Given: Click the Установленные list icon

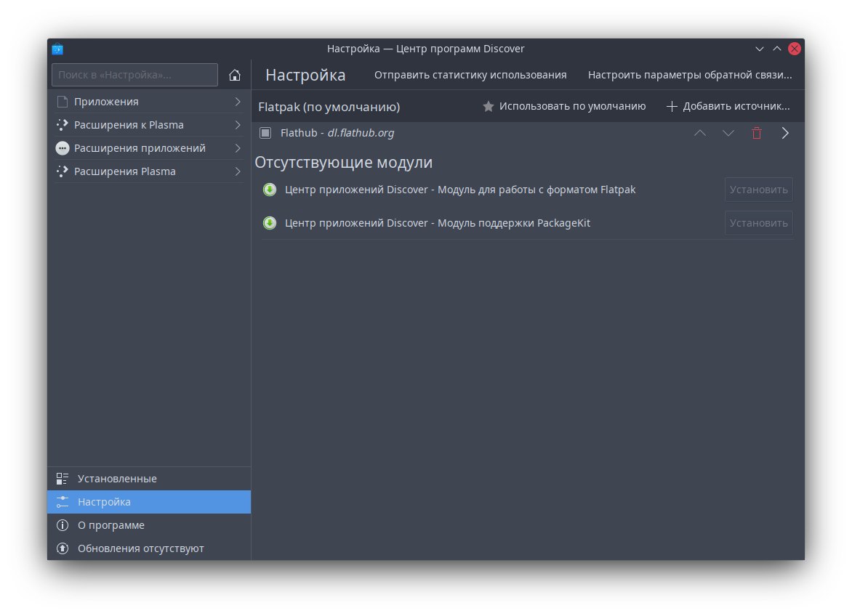Looking at the screenshot, I should tap(63, 479).
